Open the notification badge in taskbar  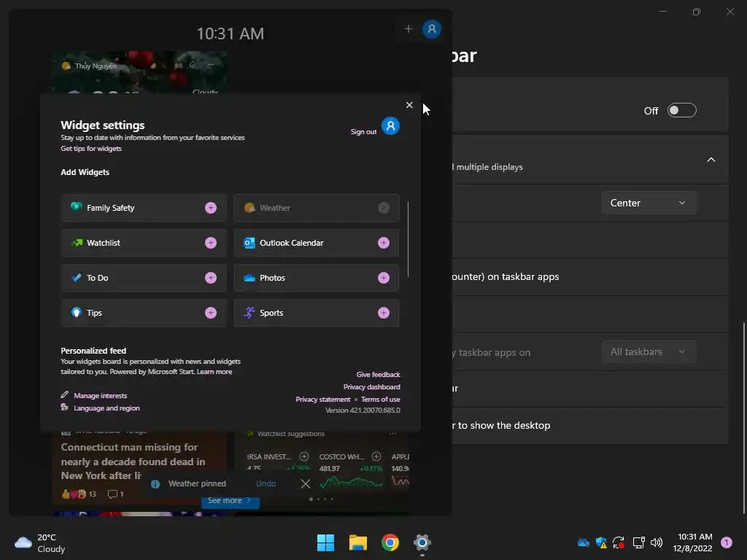[727, 542]
